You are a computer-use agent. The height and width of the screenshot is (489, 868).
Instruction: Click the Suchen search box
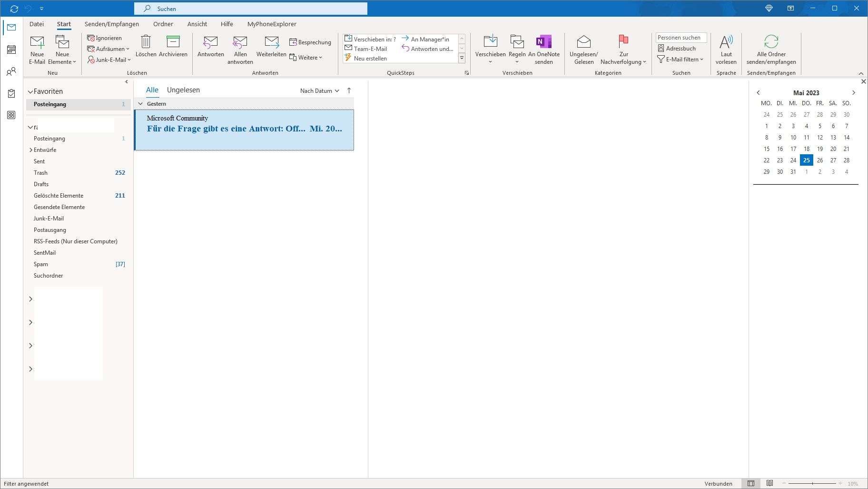tap(251, 9)
